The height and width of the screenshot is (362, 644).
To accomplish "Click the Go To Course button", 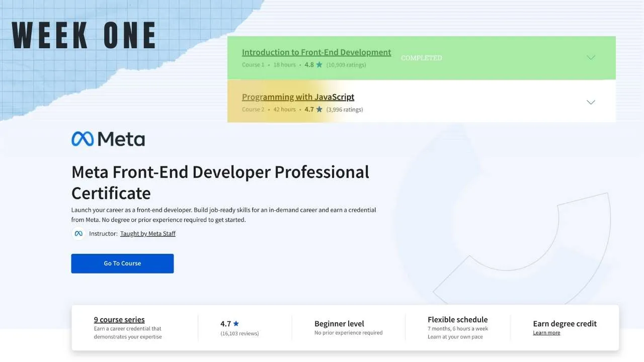I will 122,263.
